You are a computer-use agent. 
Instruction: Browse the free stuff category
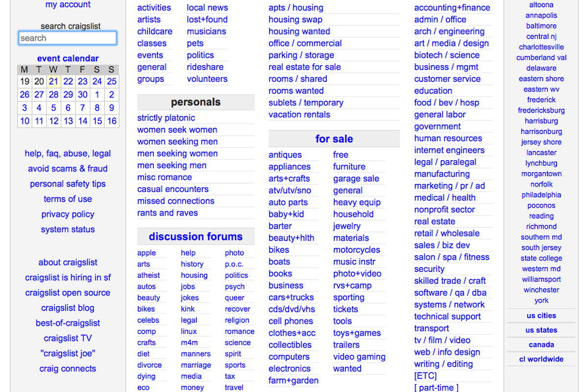341,155
